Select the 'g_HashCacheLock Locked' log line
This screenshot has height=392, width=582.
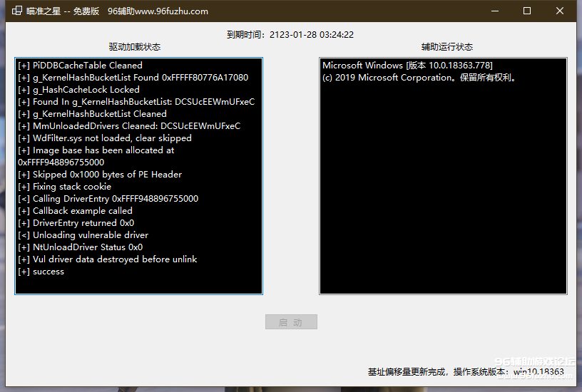[x=78, y=90]
